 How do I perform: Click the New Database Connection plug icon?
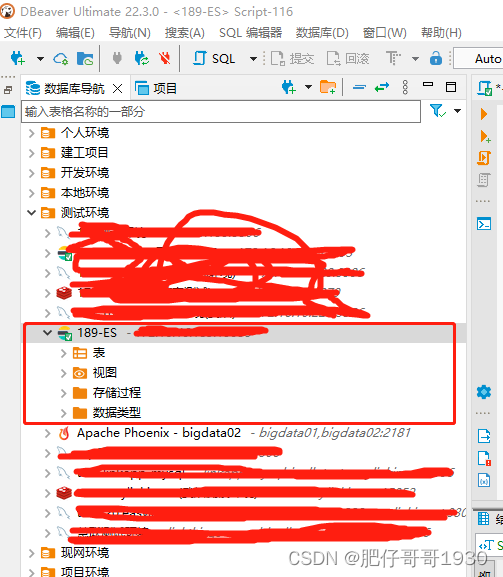pos(17,58)
